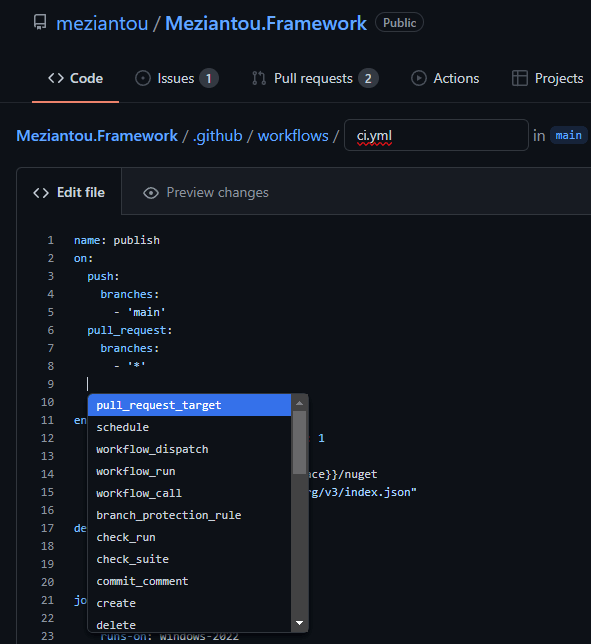This screenshot has width=591, height=644.
Task: Click the Edit file code icon
Action: coord(41,193)
